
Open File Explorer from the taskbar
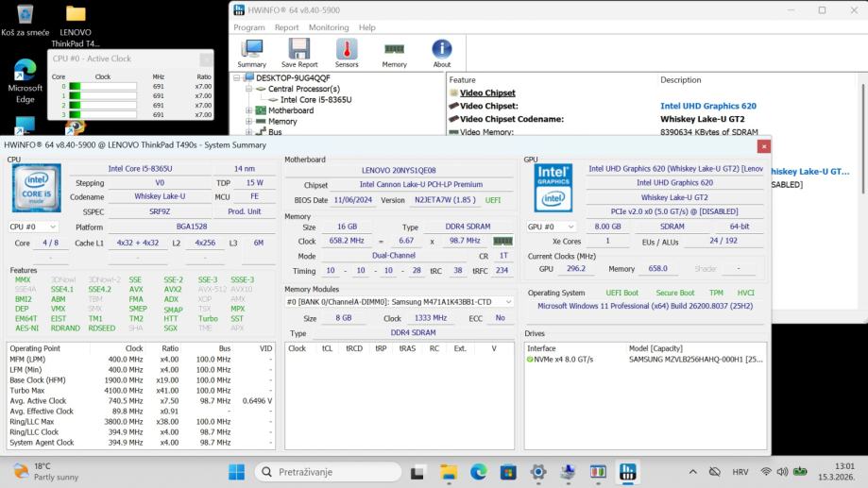tap(449, 471)
